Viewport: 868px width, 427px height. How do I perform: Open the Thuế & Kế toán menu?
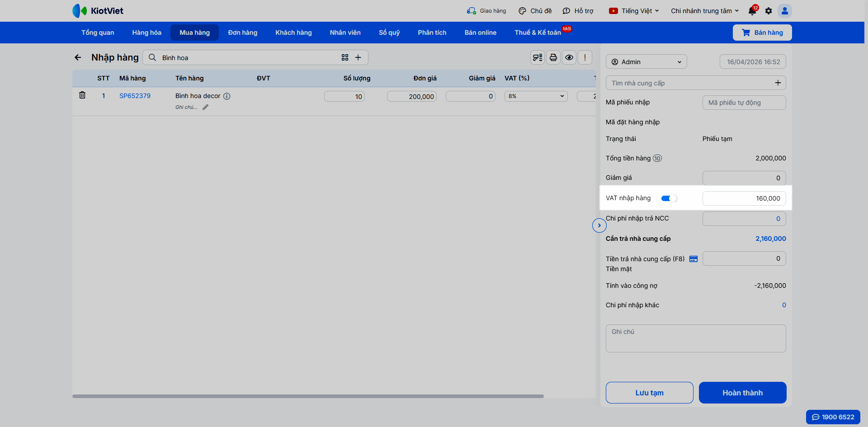pos(538,33)
